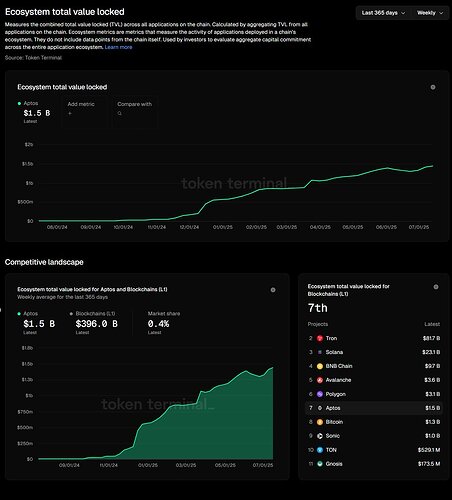
Task: Open the TON project name
Action: tap(331, 450)
